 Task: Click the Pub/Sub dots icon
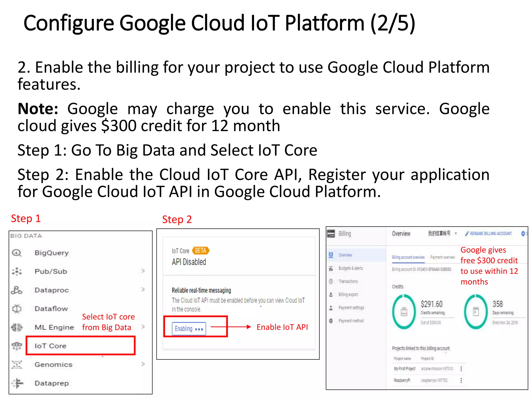pos(17,271)
